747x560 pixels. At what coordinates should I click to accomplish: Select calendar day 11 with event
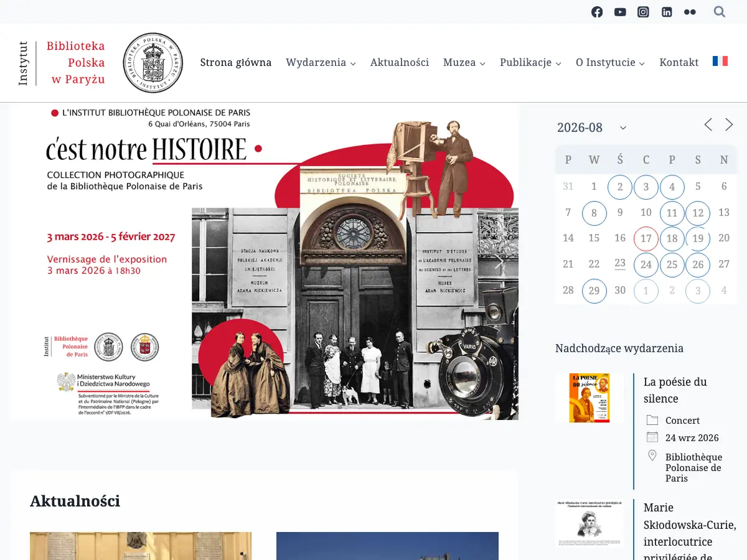point(672,213)
